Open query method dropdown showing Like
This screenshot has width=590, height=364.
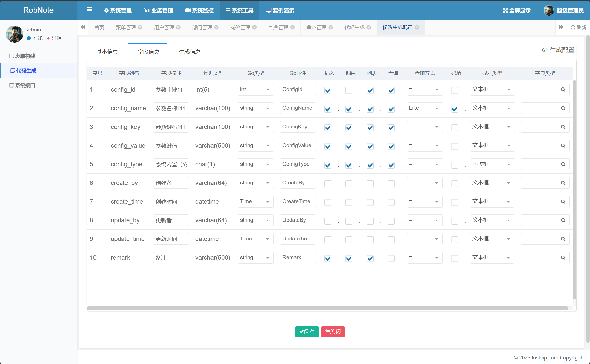click(x=424, y=108)
